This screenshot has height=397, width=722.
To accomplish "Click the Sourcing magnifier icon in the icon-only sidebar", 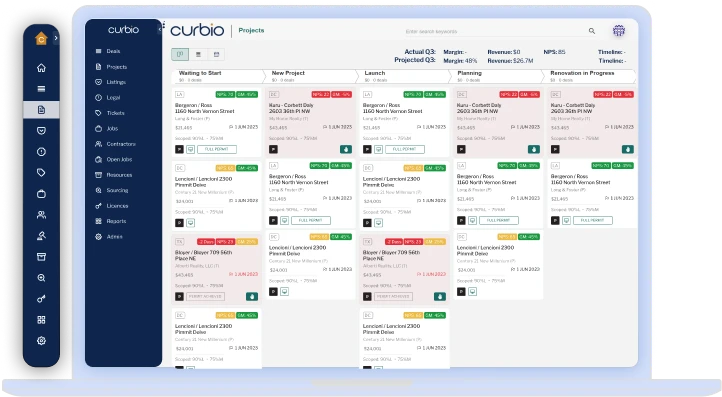I will [41, 278].
